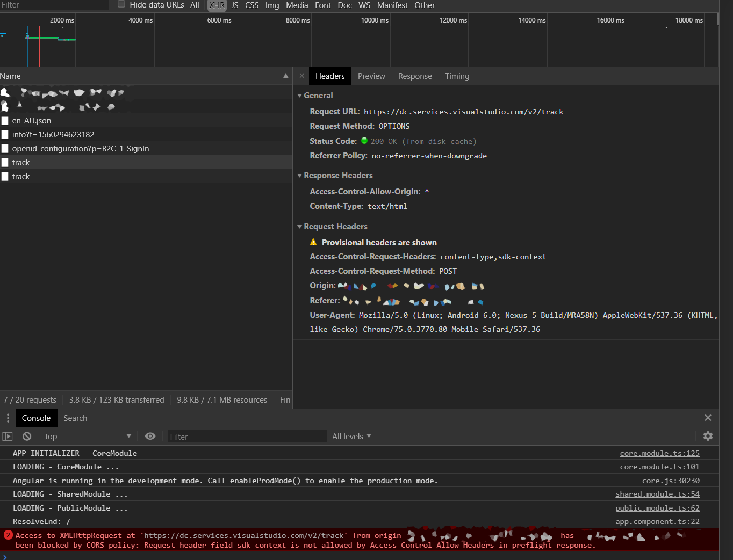Viewport: 733px width, 560px height.
Task: Select the XHR network filter
Action: tap(217, 5)
